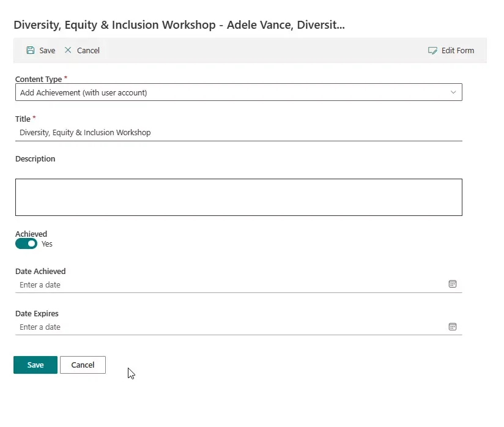
Task: Click the X Cancel icon in toolbar
Action: tap(68, 50)
